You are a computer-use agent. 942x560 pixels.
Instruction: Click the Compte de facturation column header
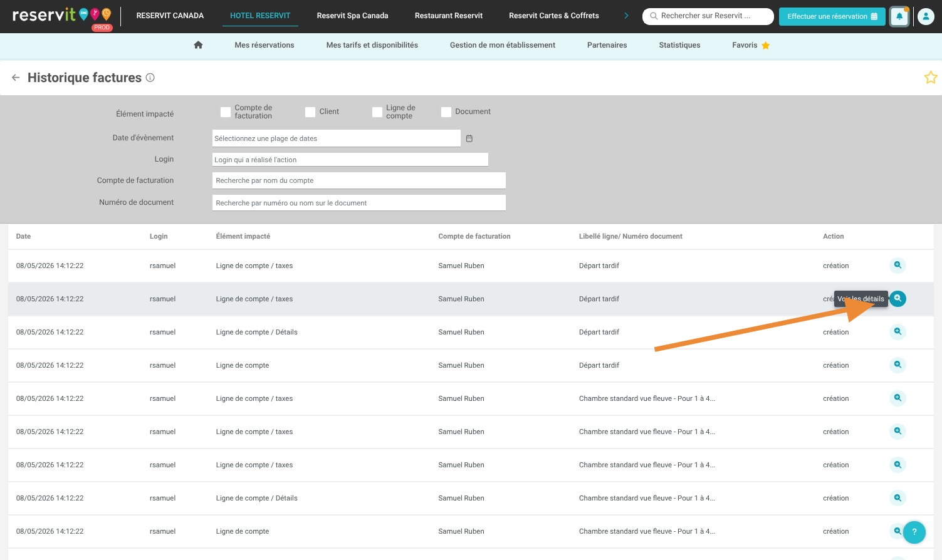coord(474,236)
